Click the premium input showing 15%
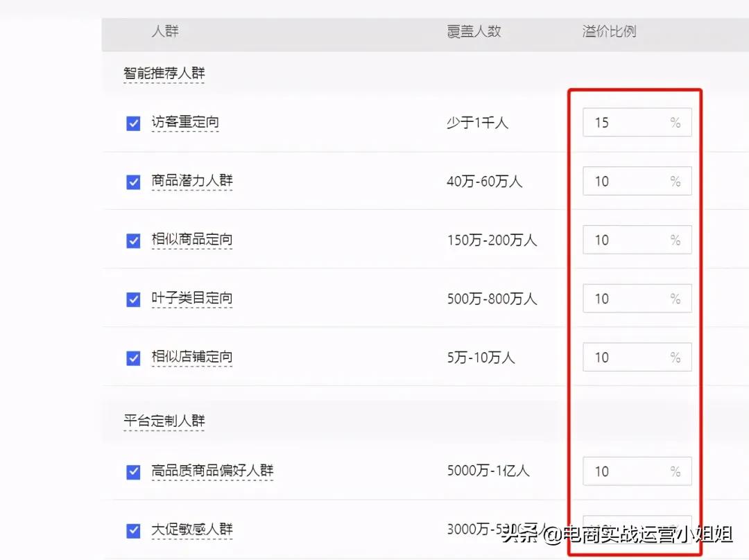 [x=636, y=122]
